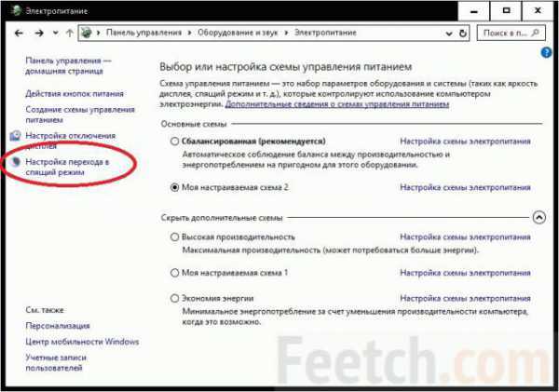Click Оборудование и звук breadcrumb
The image size is (559, 392).
[238, 33]
